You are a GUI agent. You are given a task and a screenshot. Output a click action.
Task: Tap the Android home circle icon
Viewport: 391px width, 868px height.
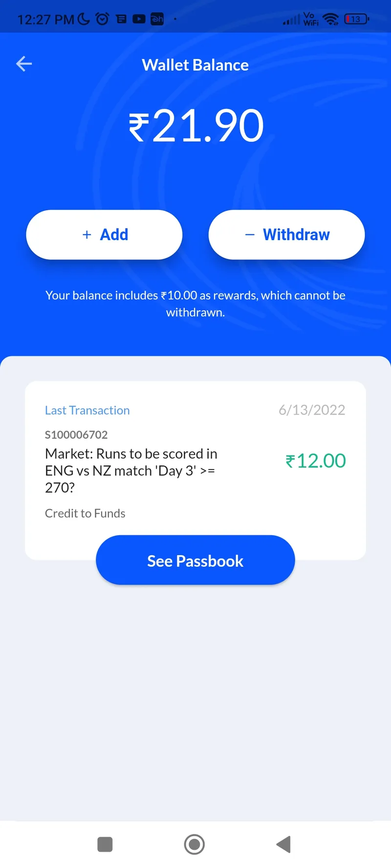coord(195,844)
